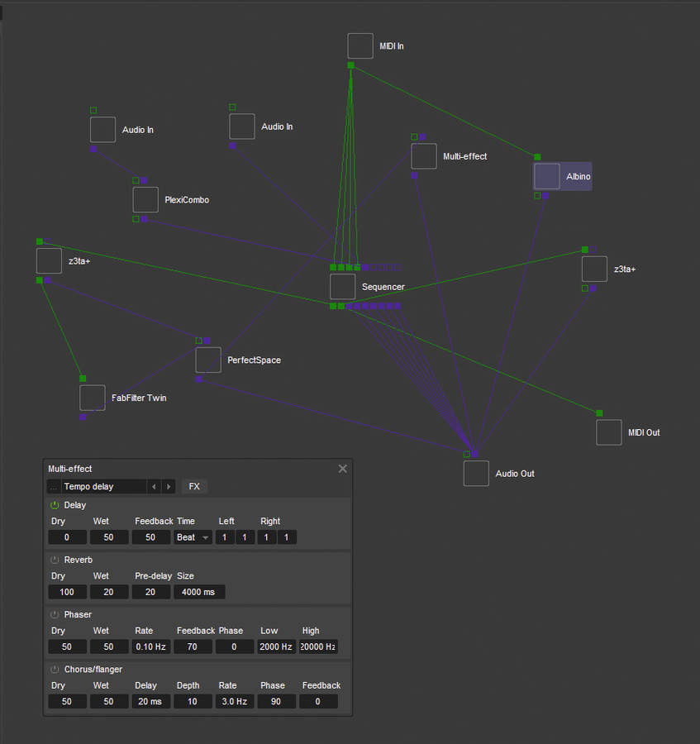
Task: Enable the Reverb section power button
Action: pyautogui.click(x=55, y=560)
